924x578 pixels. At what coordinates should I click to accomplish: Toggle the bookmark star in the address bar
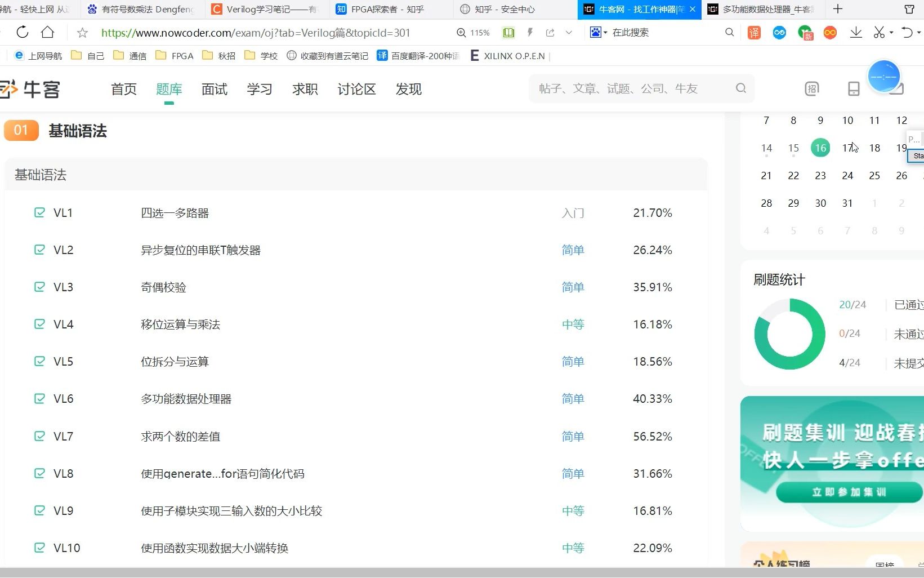(x=82, y=32)
